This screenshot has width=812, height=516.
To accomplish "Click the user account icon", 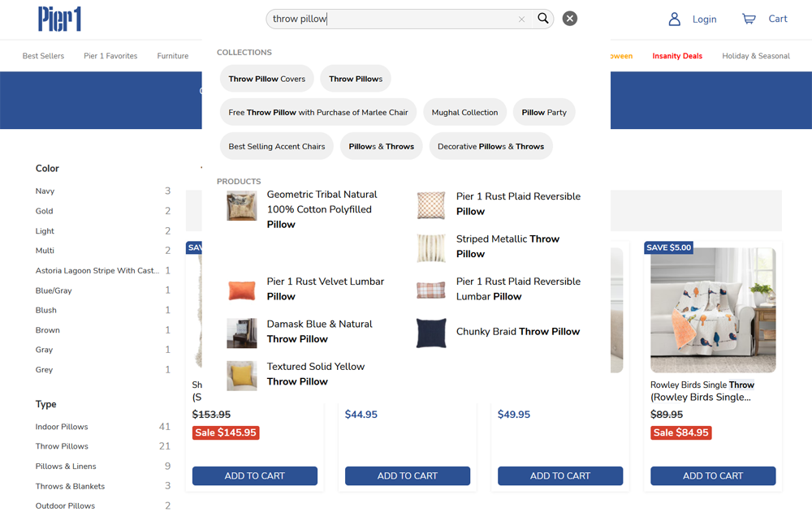I will (x=674, y=19).
